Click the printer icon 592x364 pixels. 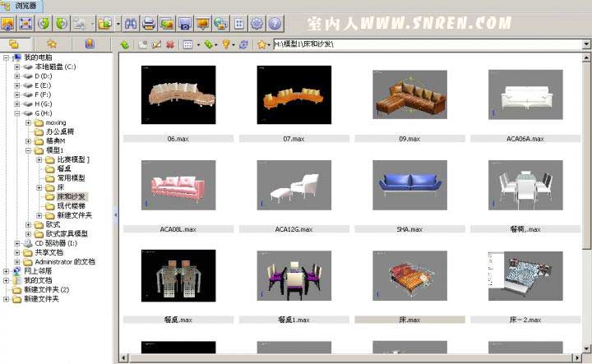(x=149, y=24)
